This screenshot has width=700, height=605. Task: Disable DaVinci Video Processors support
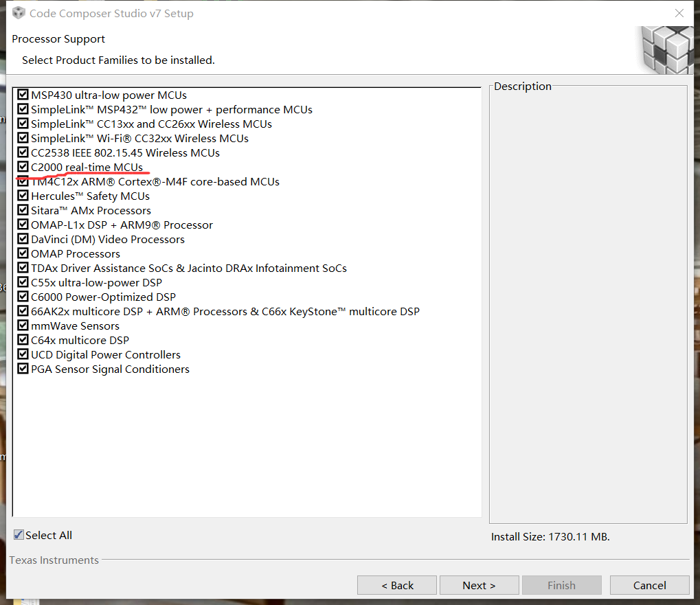tap(23, 239)
